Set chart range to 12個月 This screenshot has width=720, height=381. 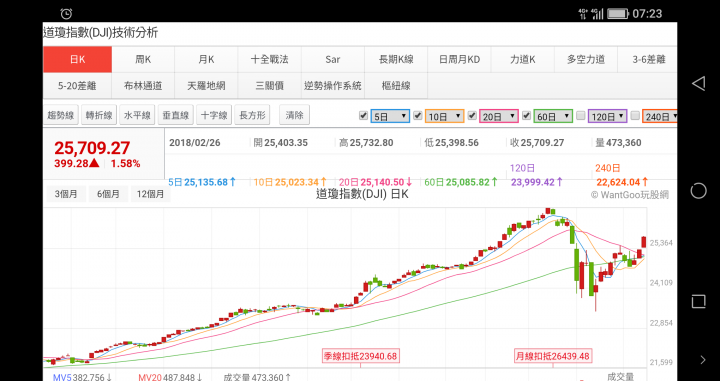[151, 194]
